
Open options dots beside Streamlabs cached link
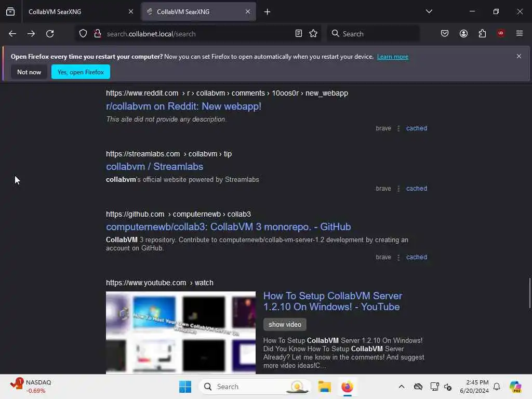[x=398, y=189]
